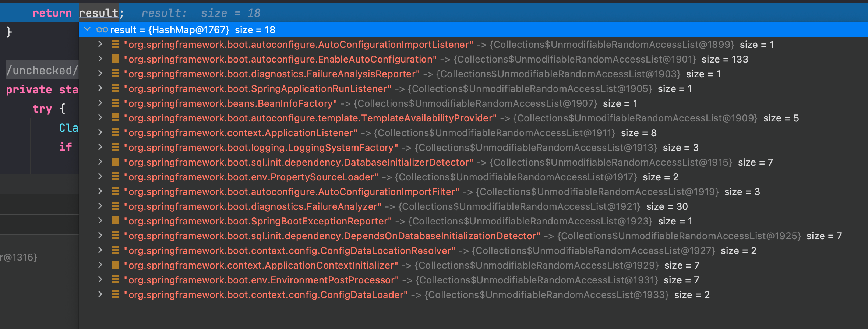Click map-entry icon of ApplicationContextInitializer row
868x329 pixels.
point(116,265)
